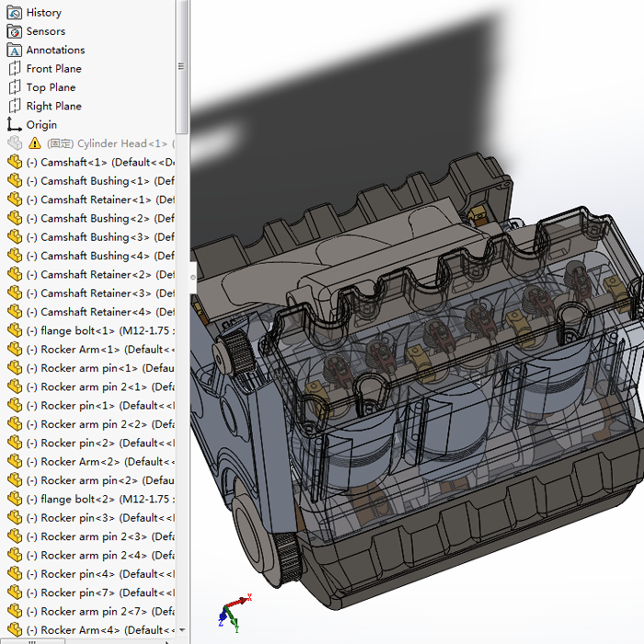Click the Camshaft Retainer<2> part icon
Screen dimensions: 644x644
click(15, 274)
